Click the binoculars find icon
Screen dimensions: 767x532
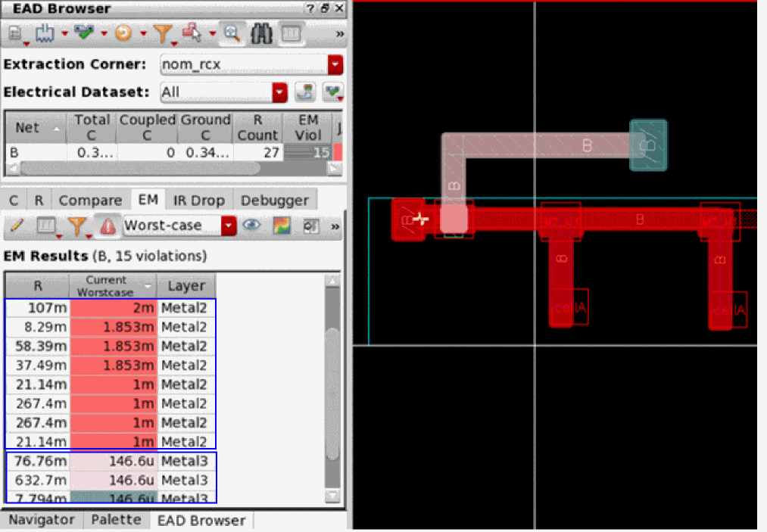262,33
